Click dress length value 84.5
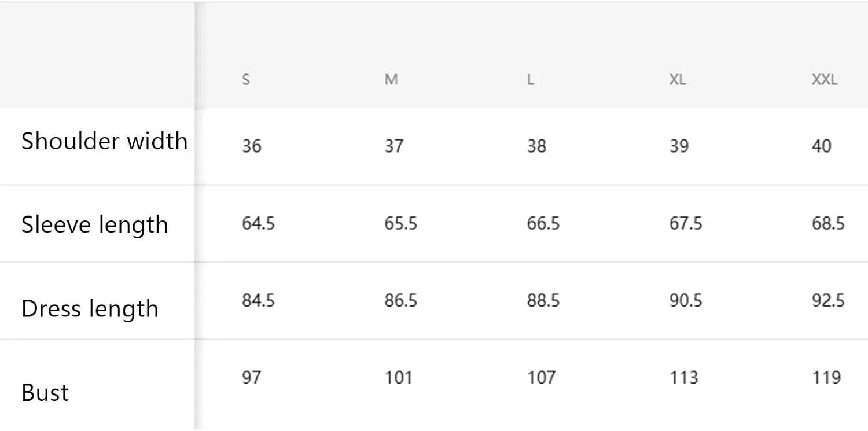This screenshot has height=431, width=868. [x=258, y=301]
